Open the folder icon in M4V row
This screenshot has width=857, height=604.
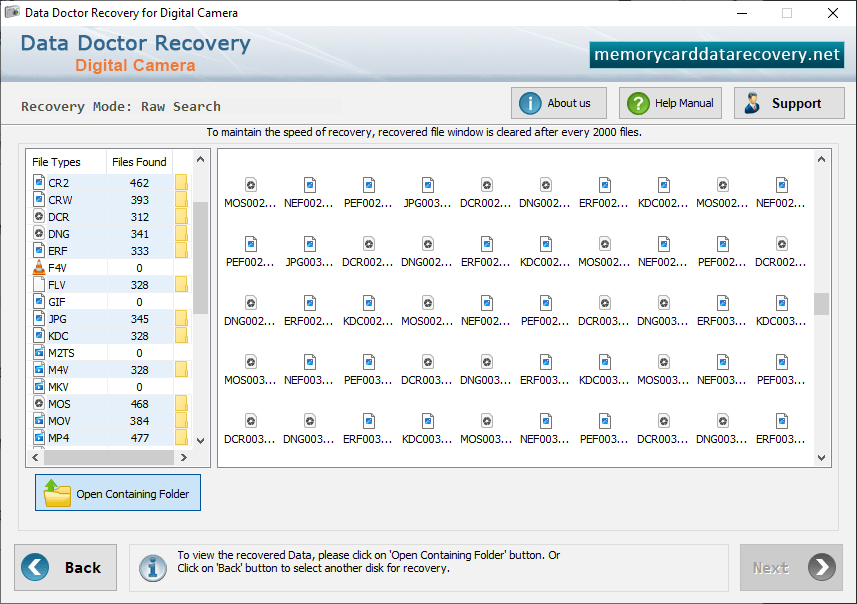[x=181, y=370]
